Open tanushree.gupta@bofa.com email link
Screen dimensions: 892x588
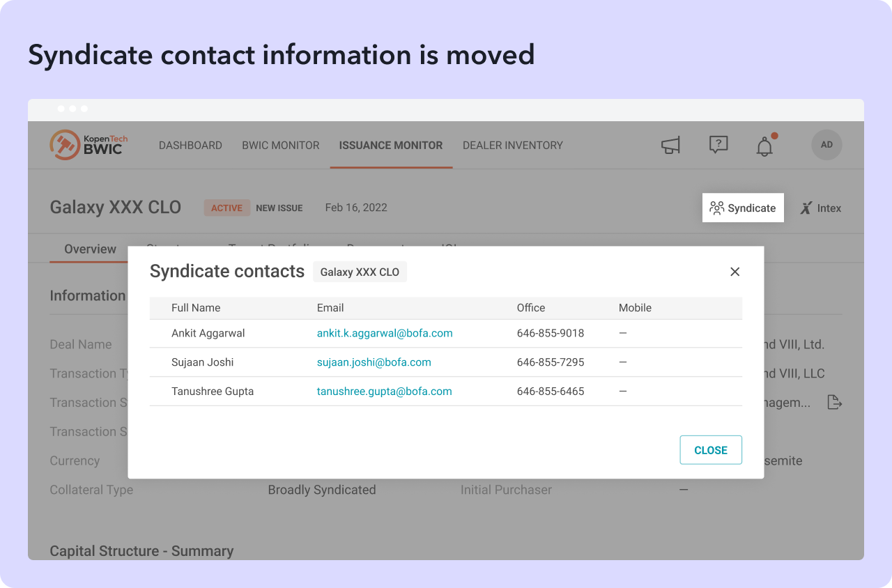385,392
